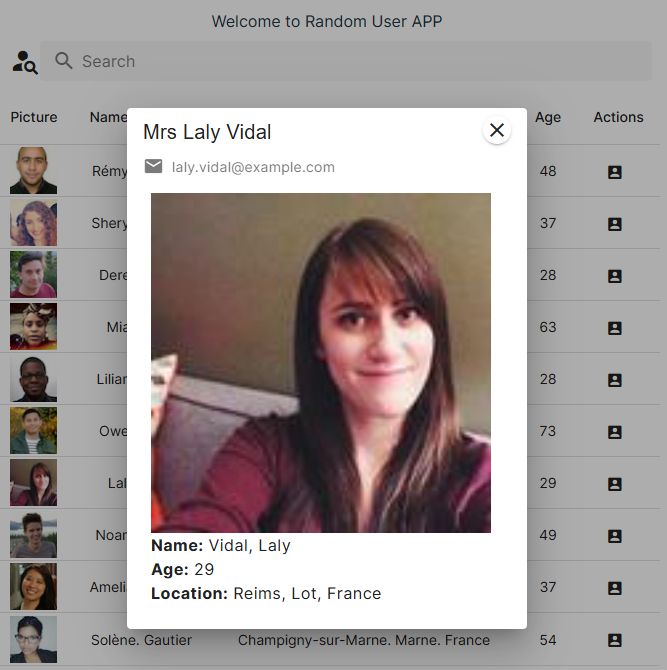This screenshot has height=670, width=667.
Task: Click the Actions column header
Action: [618, 117]
